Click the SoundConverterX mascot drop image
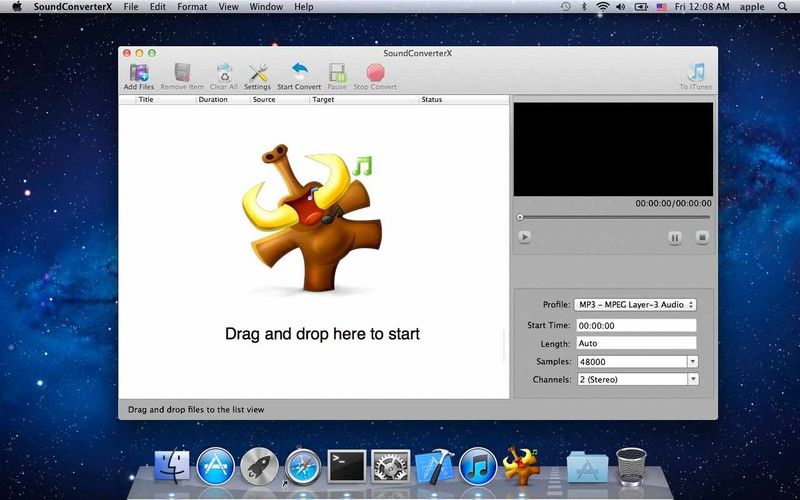The image size is (800, 500). [x=312, y=218]
